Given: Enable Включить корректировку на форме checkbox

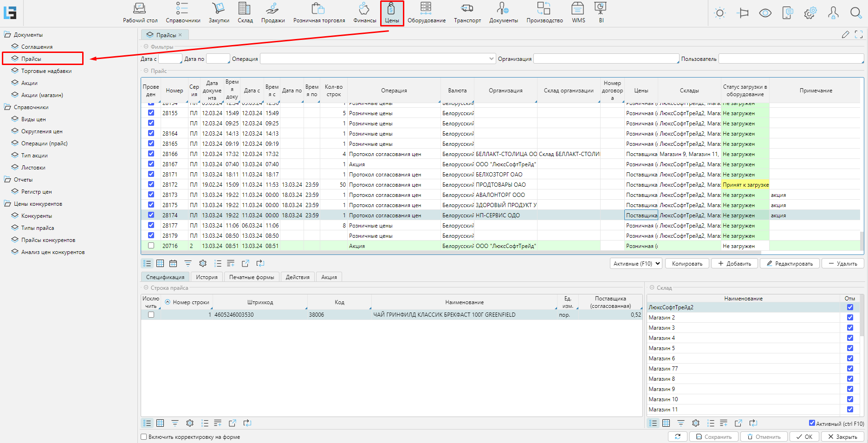Looking at the screenshot, I should click(x=144, y=437).
